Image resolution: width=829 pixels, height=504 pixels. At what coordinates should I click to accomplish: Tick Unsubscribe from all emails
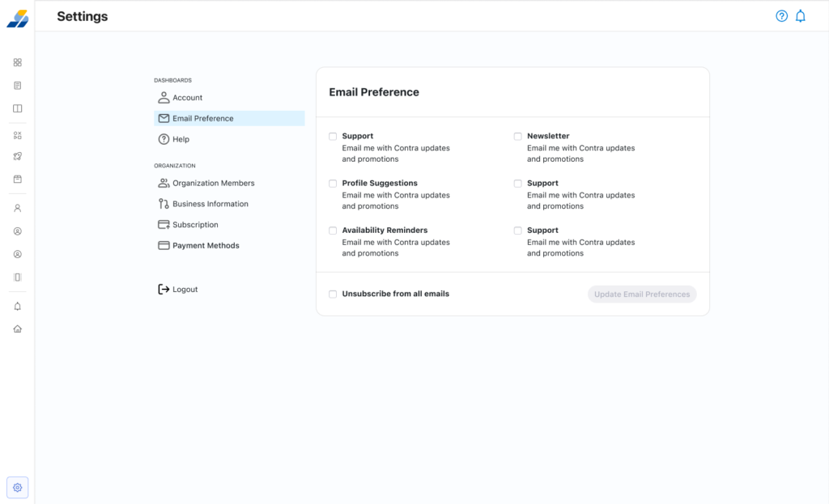pyautogui.click(x=333, y=294)
